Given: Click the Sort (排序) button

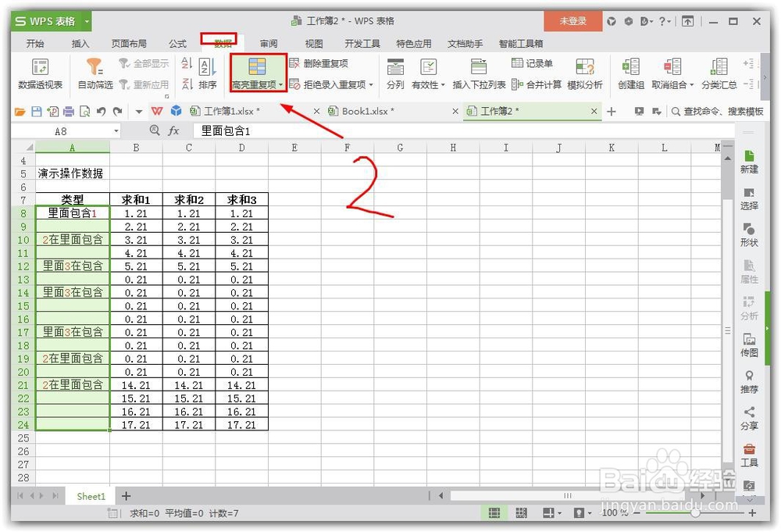Looking at the screenshot, I should tap(207, 74).
